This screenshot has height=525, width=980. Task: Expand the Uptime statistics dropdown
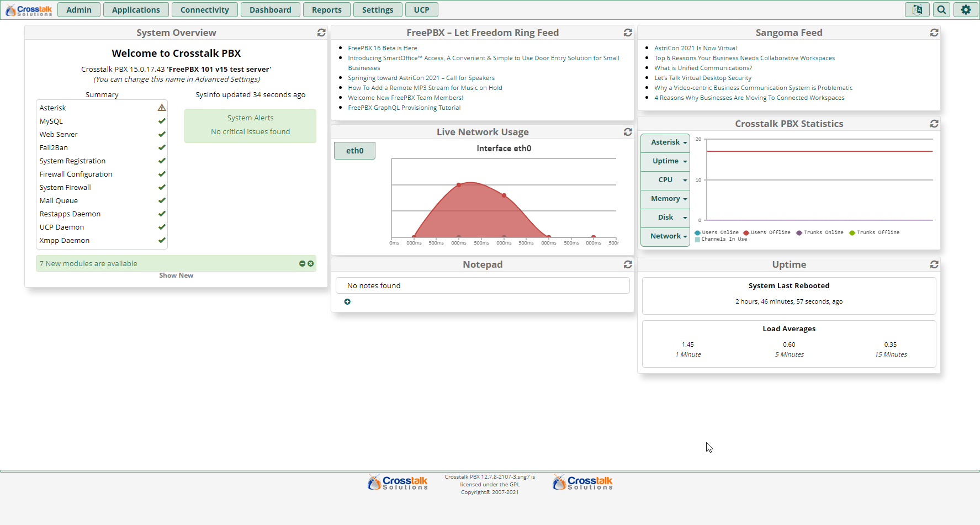pyautogui.click(x=665, y=161)
